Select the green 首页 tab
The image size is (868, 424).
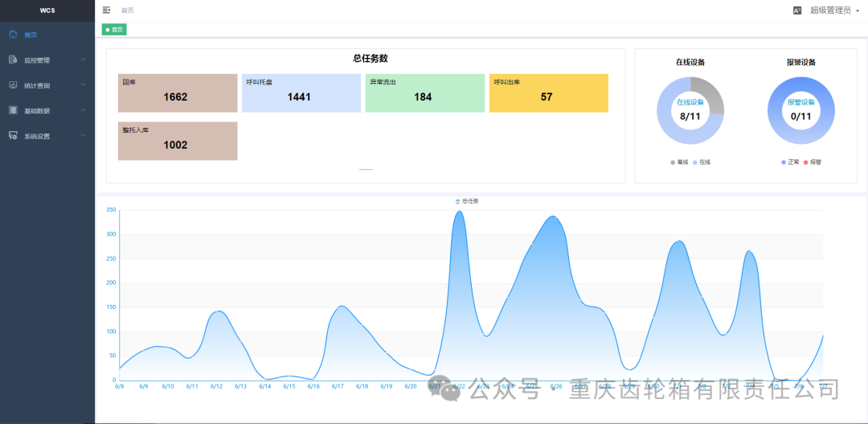click(114, 30)
